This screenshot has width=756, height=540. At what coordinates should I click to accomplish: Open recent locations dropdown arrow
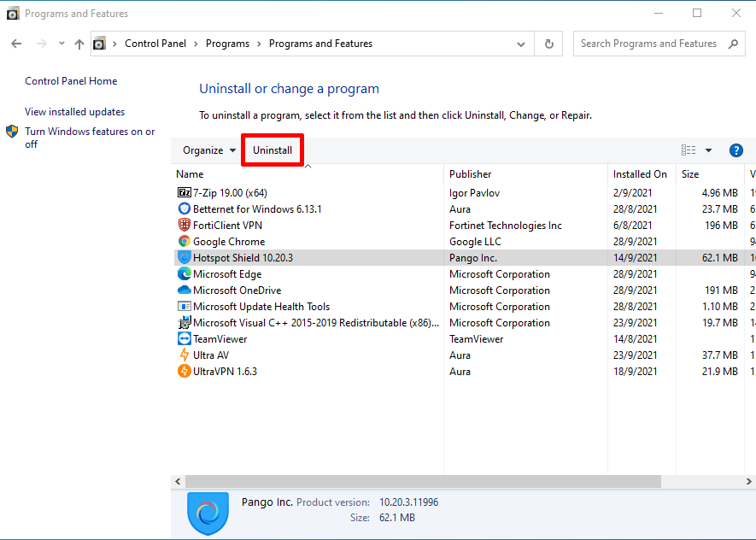[62, 44]
